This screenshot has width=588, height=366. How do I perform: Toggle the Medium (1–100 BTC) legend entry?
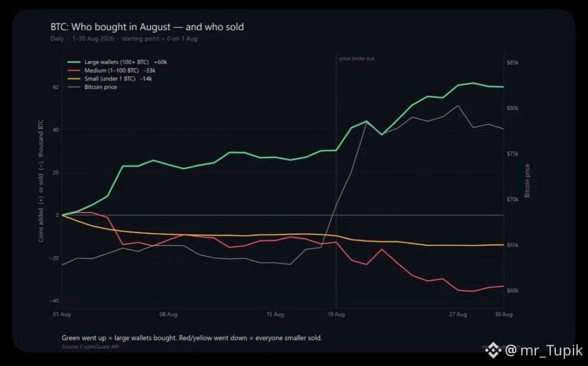point(112,70)
